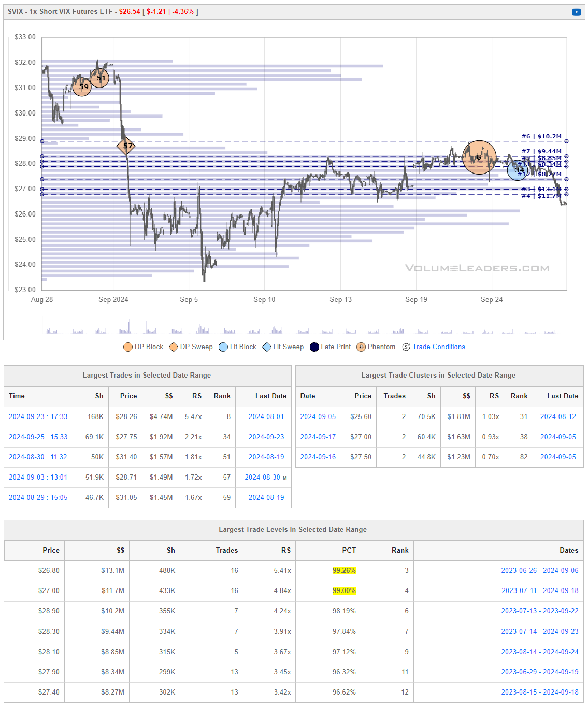Click last date 2024-09-23 in trades table

[x=266, y=437]
